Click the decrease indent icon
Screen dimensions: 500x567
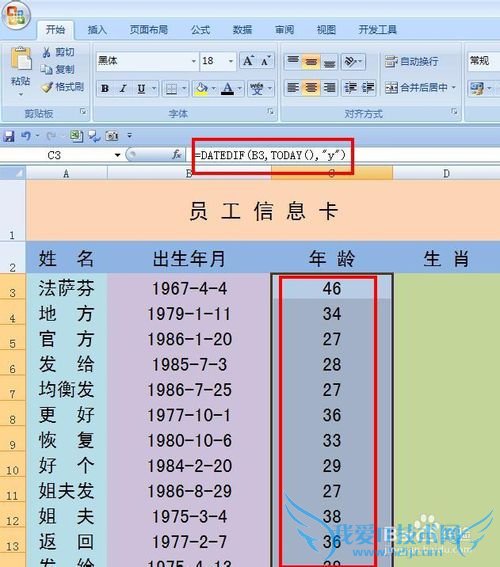(350, 88)
